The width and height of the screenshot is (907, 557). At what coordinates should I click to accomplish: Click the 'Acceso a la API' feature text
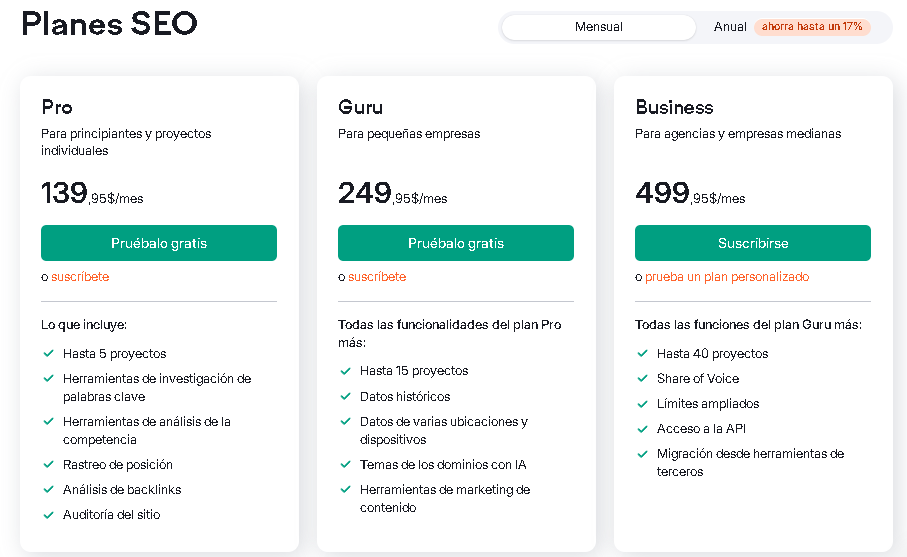[x=702, y=429]
